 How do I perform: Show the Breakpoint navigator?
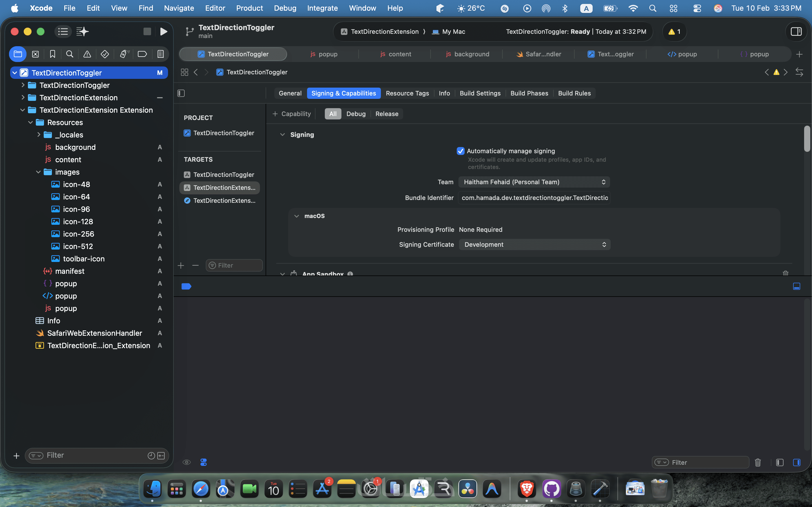142,54
